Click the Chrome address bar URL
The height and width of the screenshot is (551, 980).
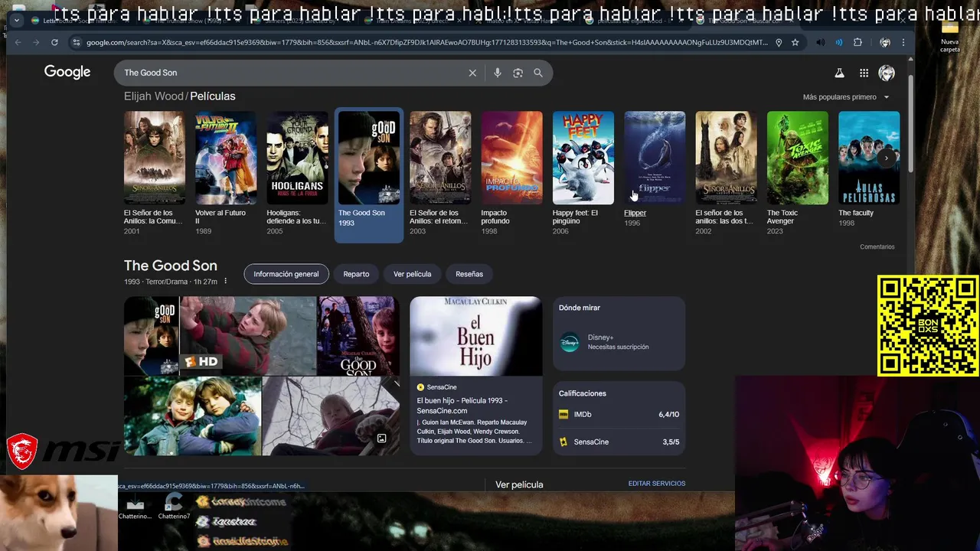(426, 42)
